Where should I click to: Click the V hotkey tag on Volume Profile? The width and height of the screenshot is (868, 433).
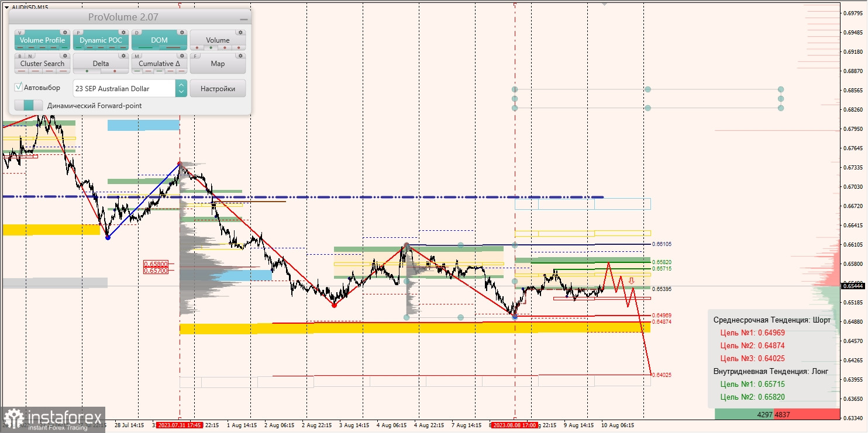click(x=20, y=33)
